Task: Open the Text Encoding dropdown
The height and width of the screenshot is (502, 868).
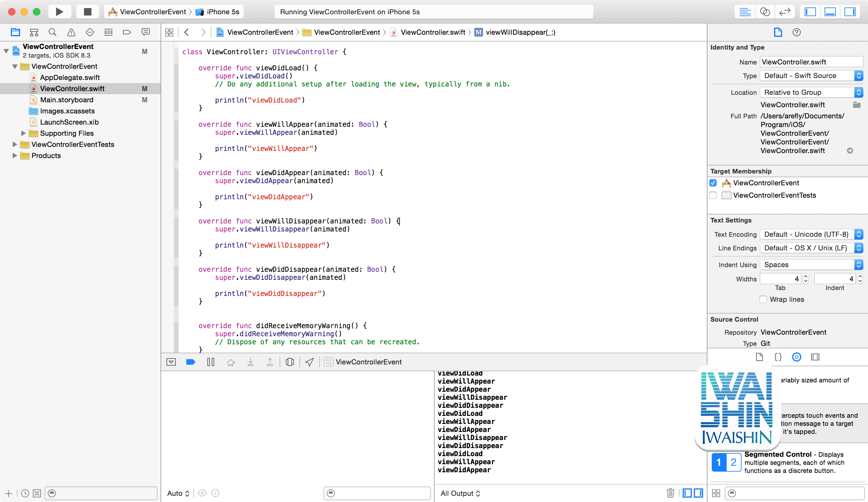Action: (x=811, y=234)
